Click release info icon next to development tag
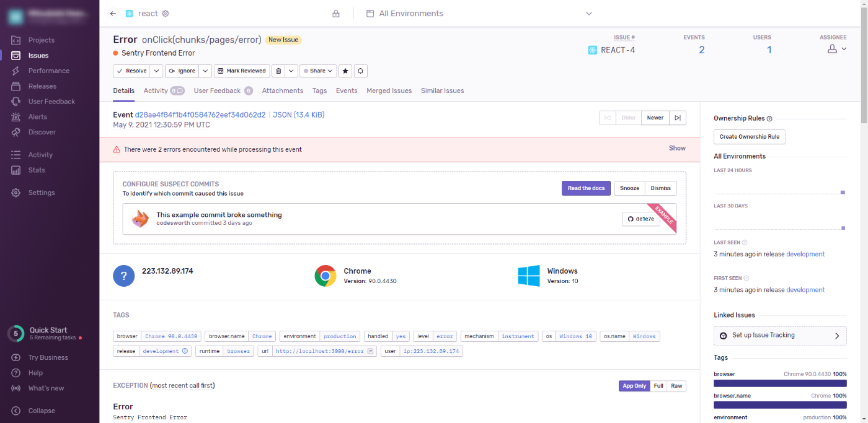This screenshot has height=423, width=868. click(x=184, y=351)
